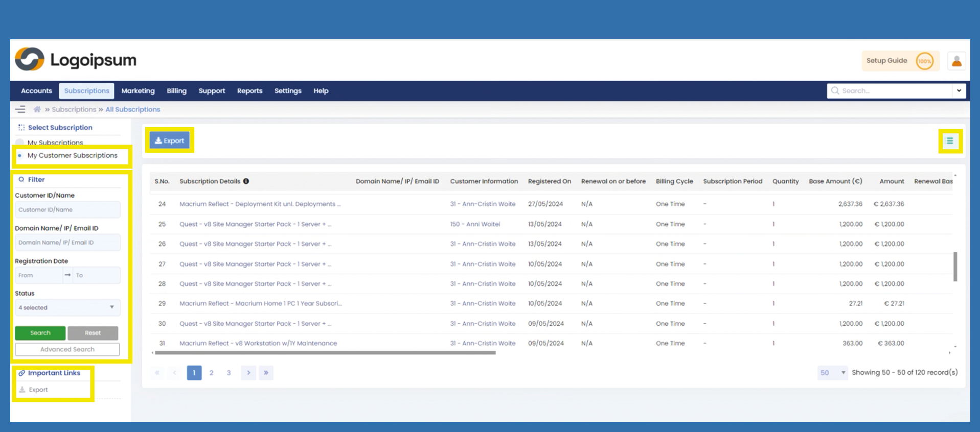Viewport: 980px width, 432px height.
Task: Click the green Search button
Action: tap(40, 333)
